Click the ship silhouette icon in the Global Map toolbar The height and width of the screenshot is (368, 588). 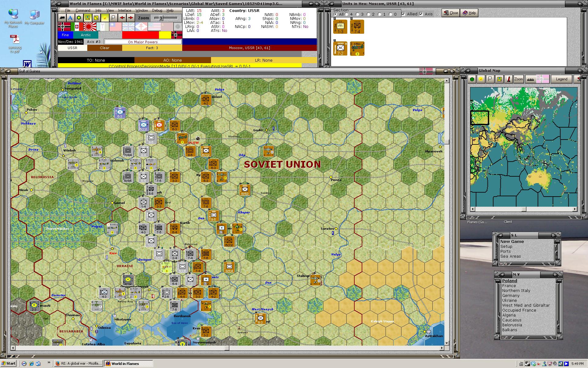click(x=530, y=79)
